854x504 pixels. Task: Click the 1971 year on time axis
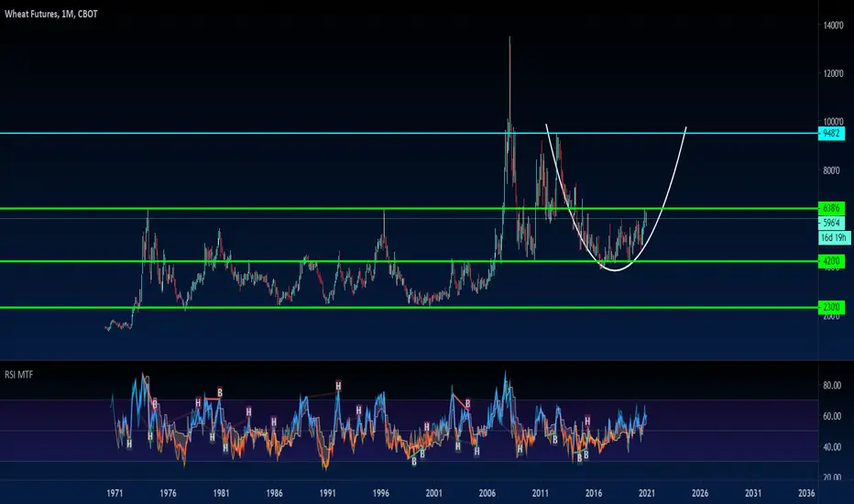point(115,493)
